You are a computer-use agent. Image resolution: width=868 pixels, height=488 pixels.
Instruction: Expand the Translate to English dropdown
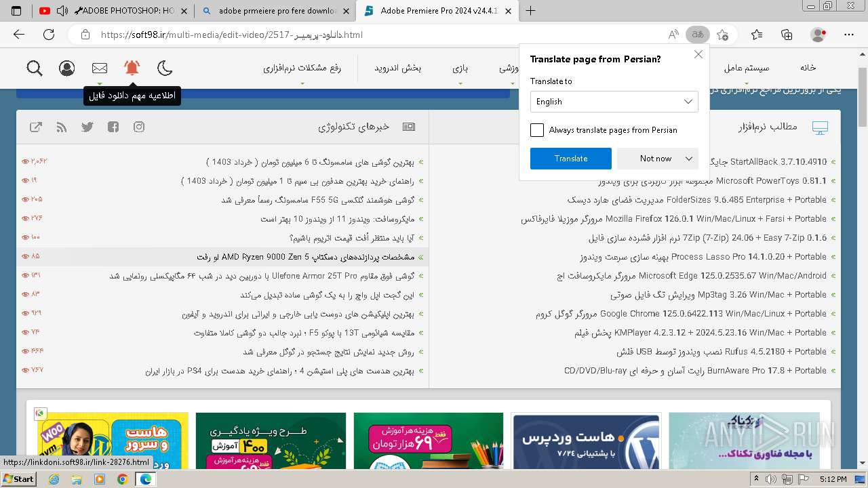pos(614,102)
